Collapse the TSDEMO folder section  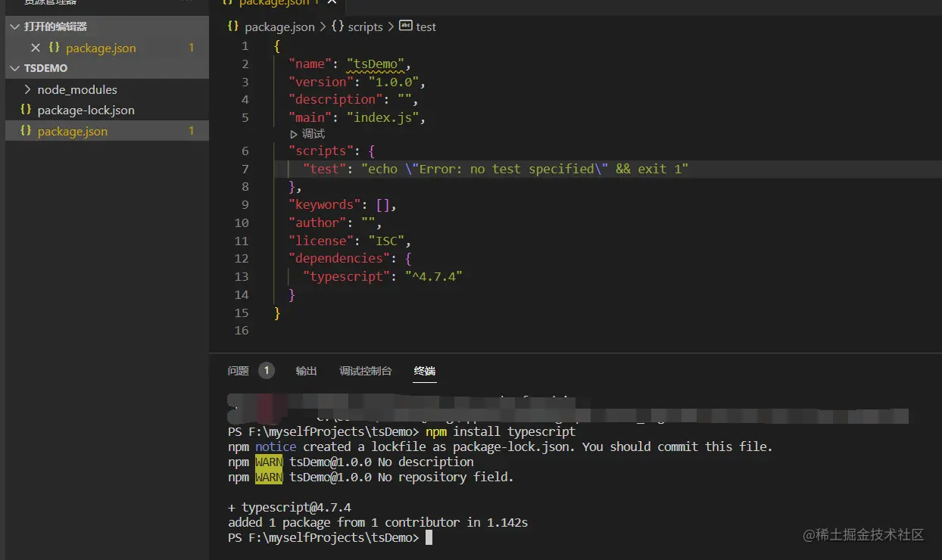tap(15, 68)
